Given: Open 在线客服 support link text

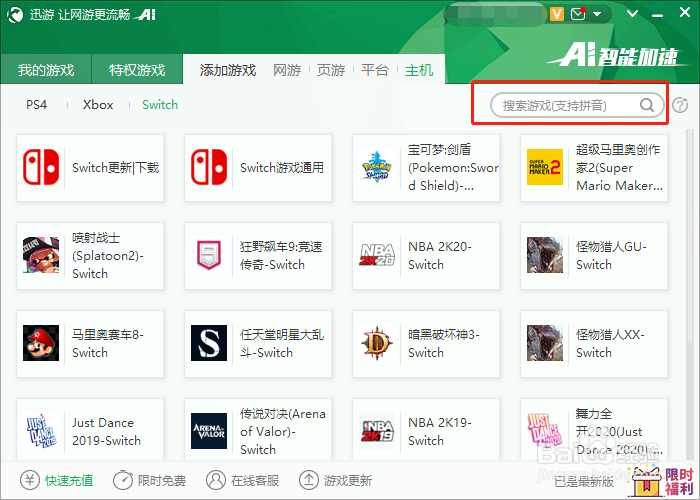Looking at the screenshot, I should (255, 481).
